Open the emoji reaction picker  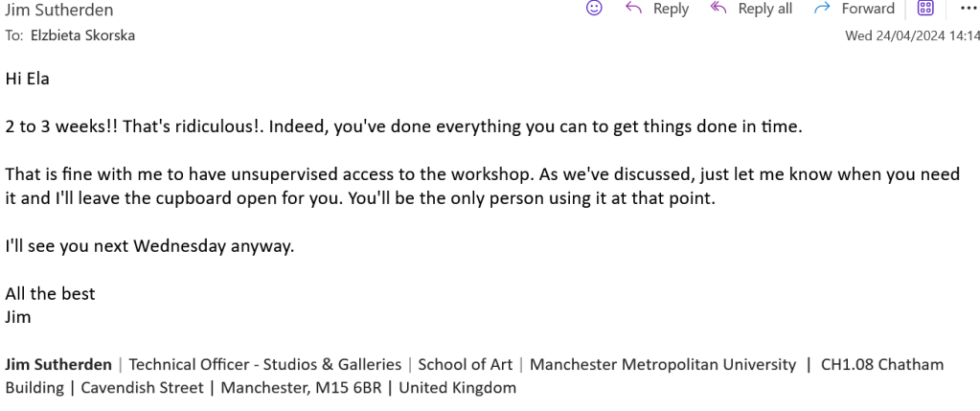coord(594,9)
